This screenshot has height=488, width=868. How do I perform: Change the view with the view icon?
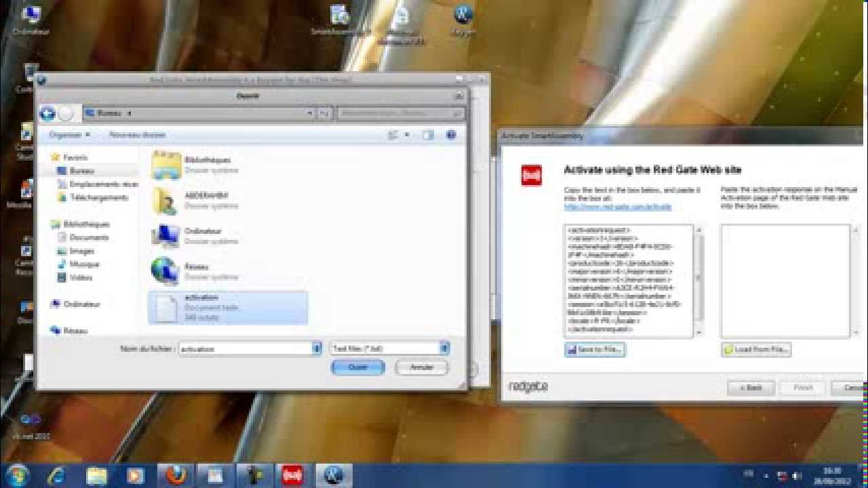click(x=393, y=136)
